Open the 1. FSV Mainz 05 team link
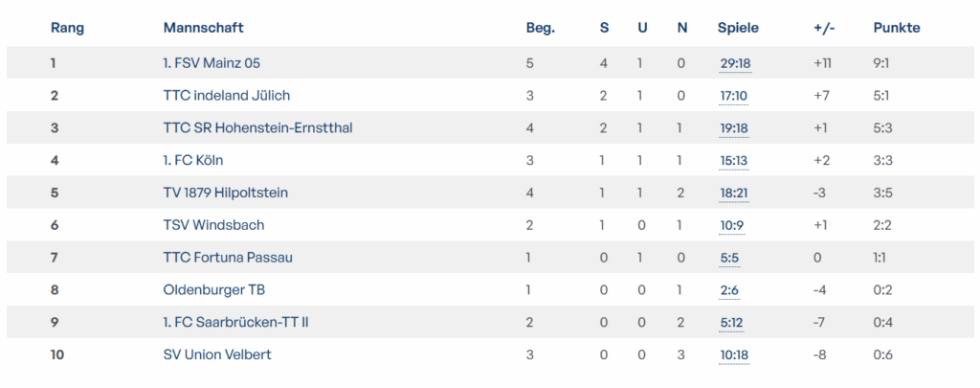Screen dimensions: 980x388 tap(212, 63)
